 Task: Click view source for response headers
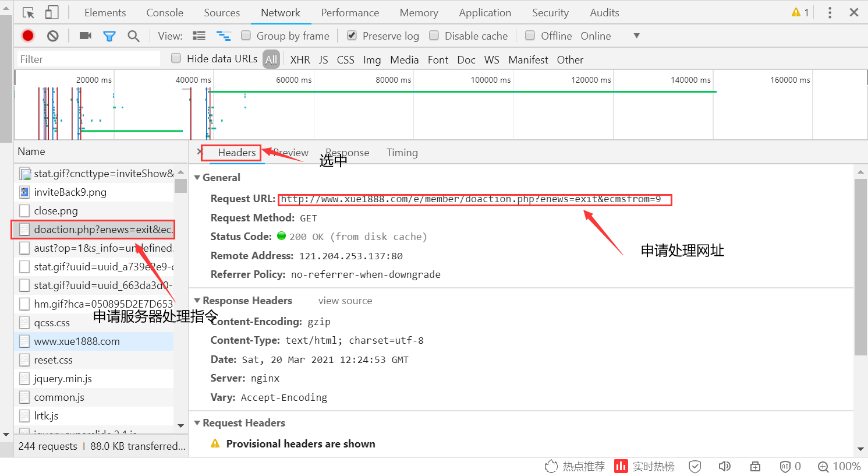(x=345, y=301)
